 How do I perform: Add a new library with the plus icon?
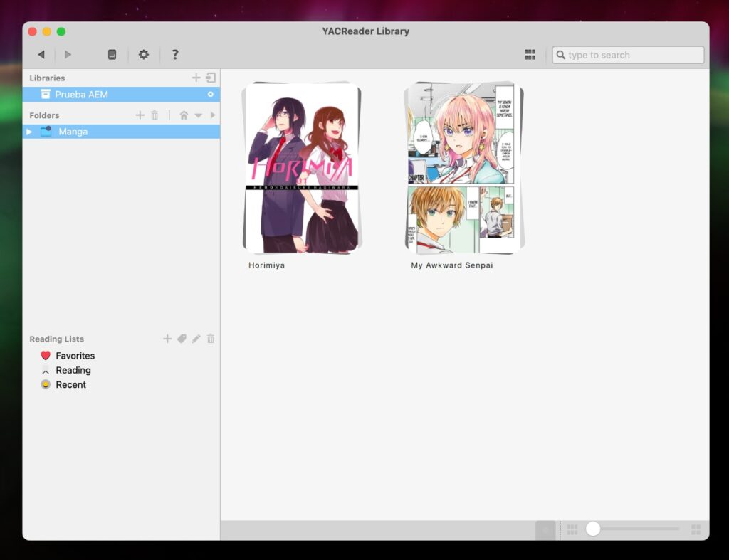point(196,78)
